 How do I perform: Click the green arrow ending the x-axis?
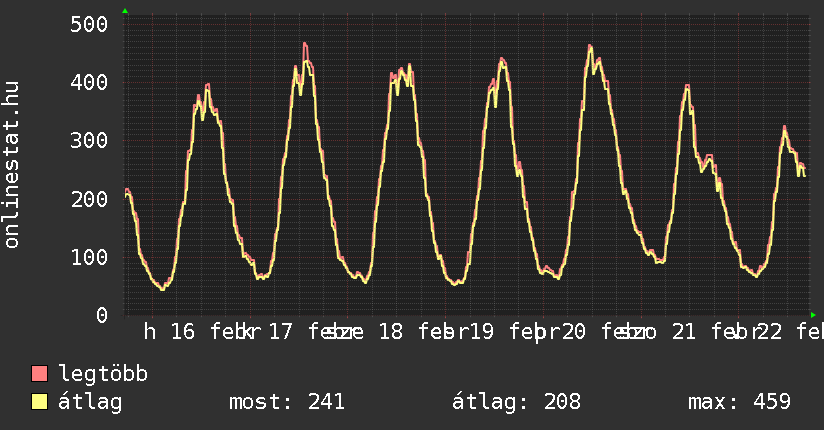click(x=813, y=315)
